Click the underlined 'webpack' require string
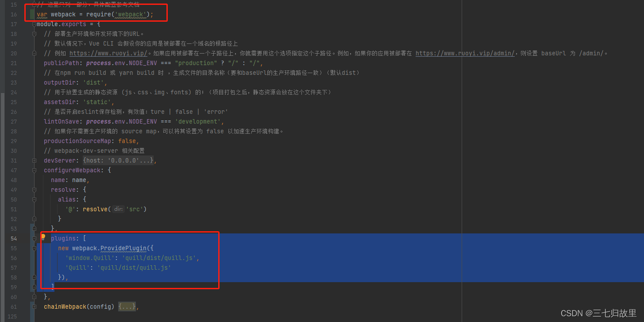The width and height of the screenshot is (644, 322). tap(131, 14)
